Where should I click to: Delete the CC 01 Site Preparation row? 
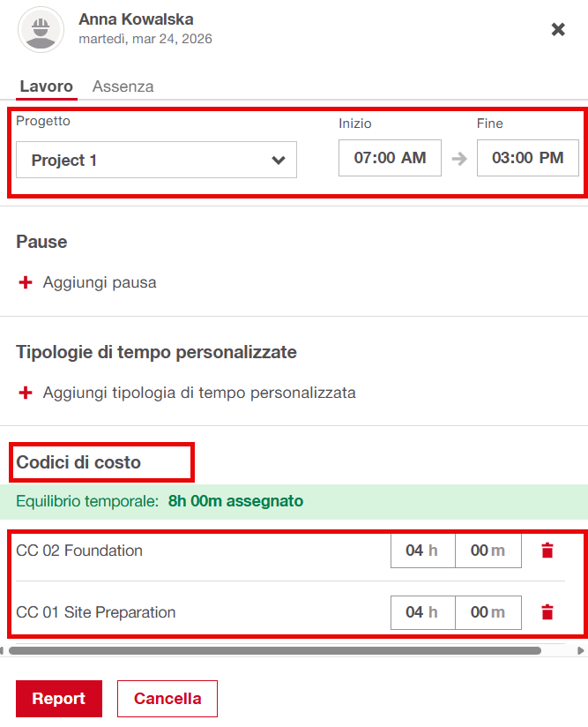(547, 612)
